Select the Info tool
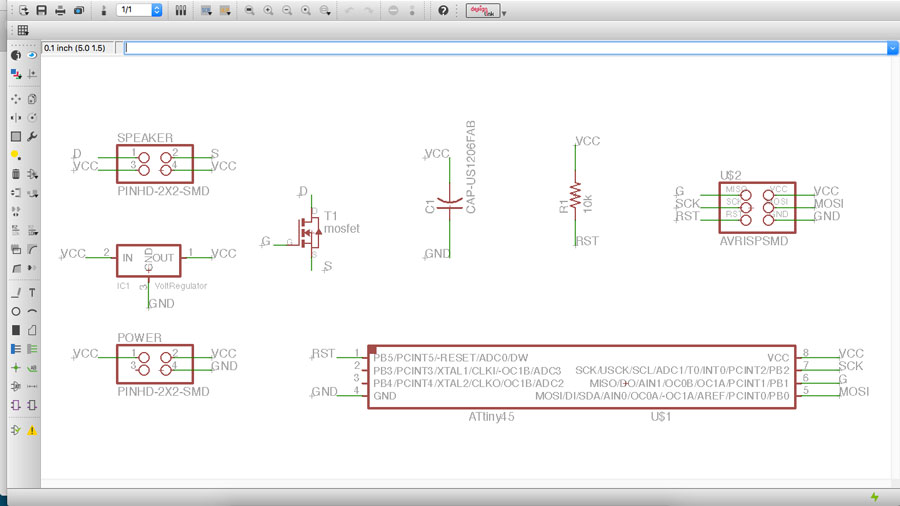This screenshot has height=506, width=900. coord(15,55)
